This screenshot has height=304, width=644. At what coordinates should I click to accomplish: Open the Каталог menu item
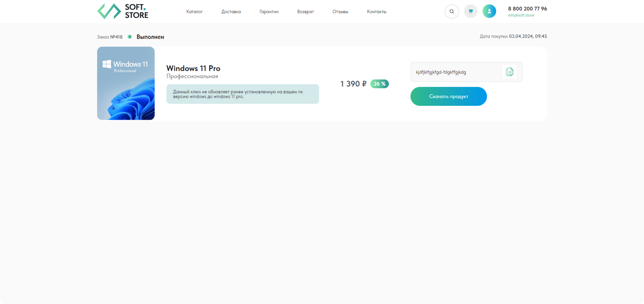194,12
